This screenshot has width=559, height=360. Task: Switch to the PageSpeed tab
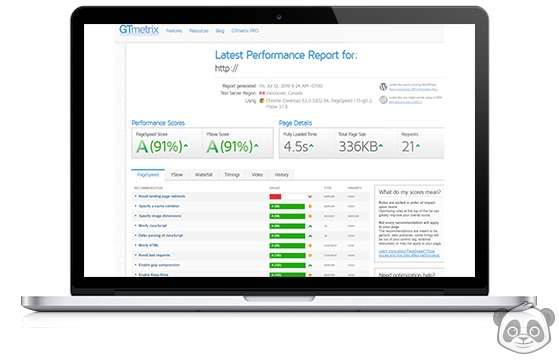click(148, 175)
